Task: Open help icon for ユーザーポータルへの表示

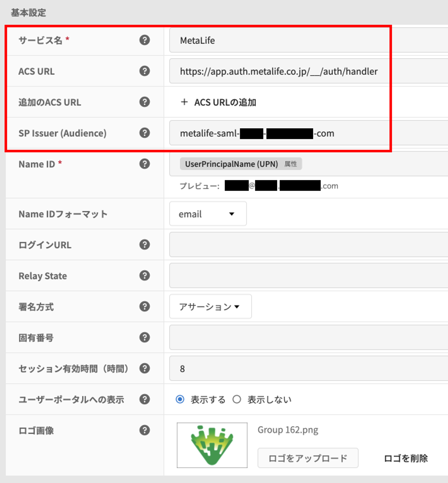Action: 144,399
